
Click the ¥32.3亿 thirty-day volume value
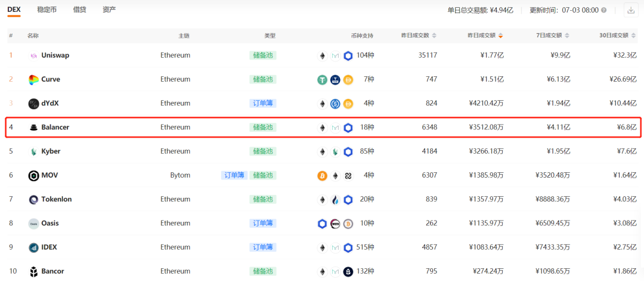pos(625,55)
